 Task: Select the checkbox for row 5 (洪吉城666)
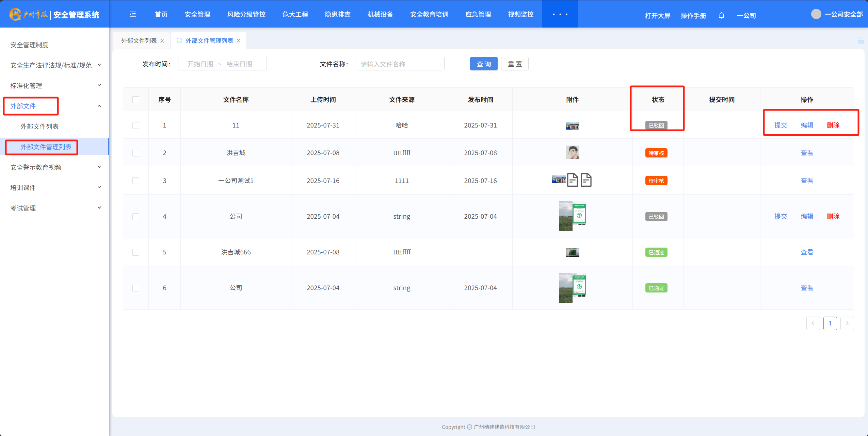136,252
